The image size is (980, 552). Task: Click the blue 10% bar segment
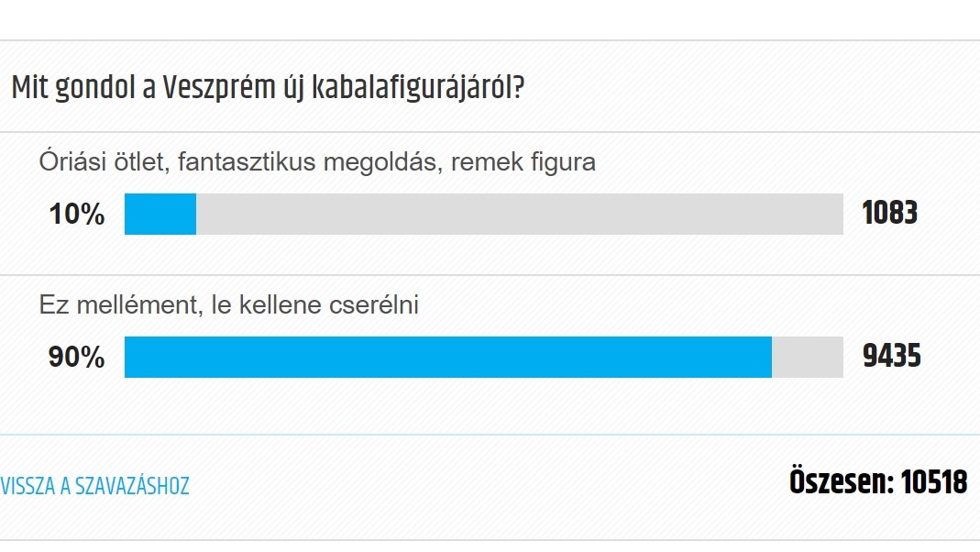[x=160, y=215]
